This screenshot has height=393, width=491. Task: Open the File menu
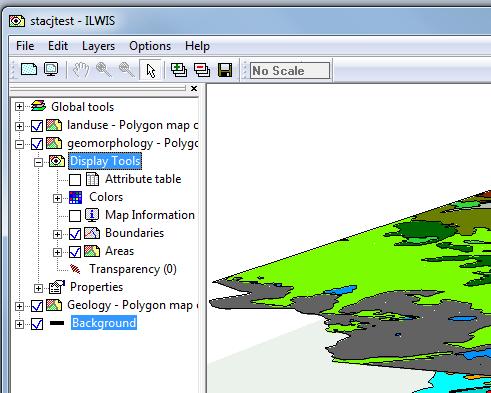25,46
